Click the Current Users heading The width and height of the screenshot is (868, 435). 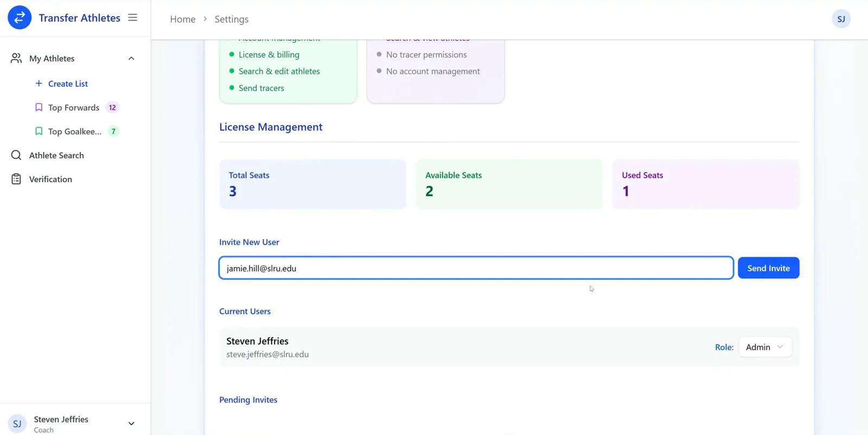point(245,311)
